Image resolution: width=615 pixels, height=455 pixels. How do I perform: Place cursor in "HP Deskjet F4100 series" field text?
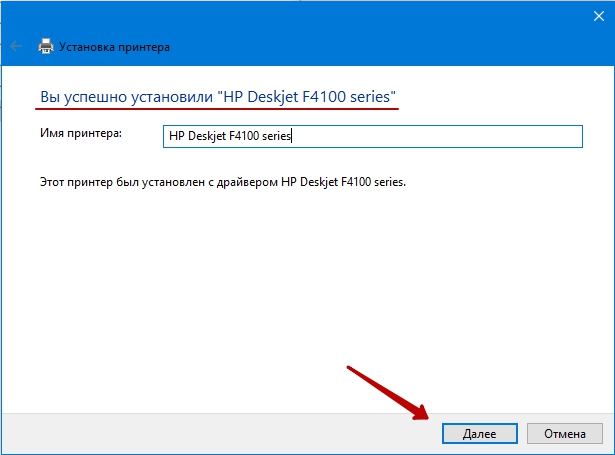click(x=230, y=136)
